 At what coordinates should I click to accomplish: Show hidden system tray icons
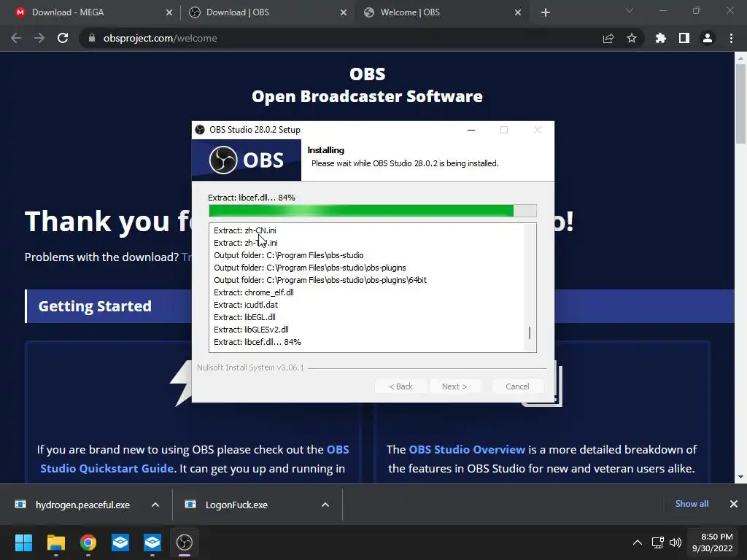point(638,542)
